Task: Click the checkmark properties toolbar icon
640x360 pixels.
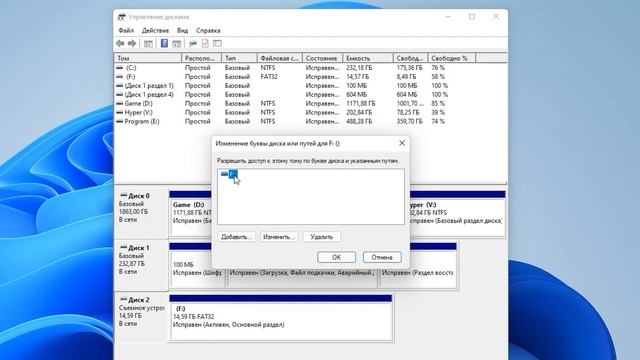Action: point(205,43)
